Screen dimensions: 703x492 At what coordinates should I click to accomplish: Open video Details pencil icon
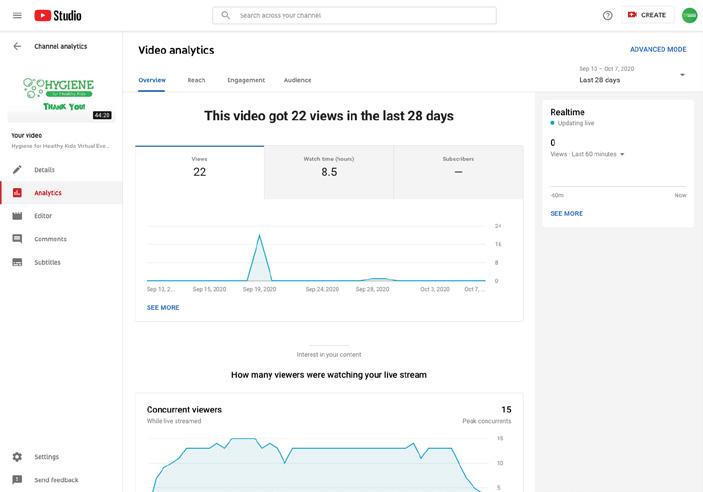17,170
